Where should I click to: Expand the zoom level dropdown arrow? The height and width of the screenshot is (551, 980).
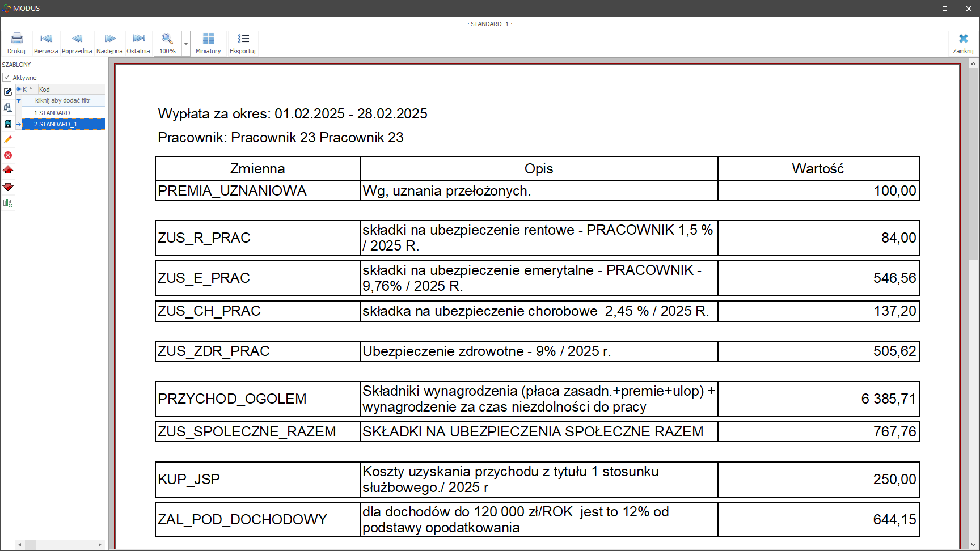coord(186,44)
